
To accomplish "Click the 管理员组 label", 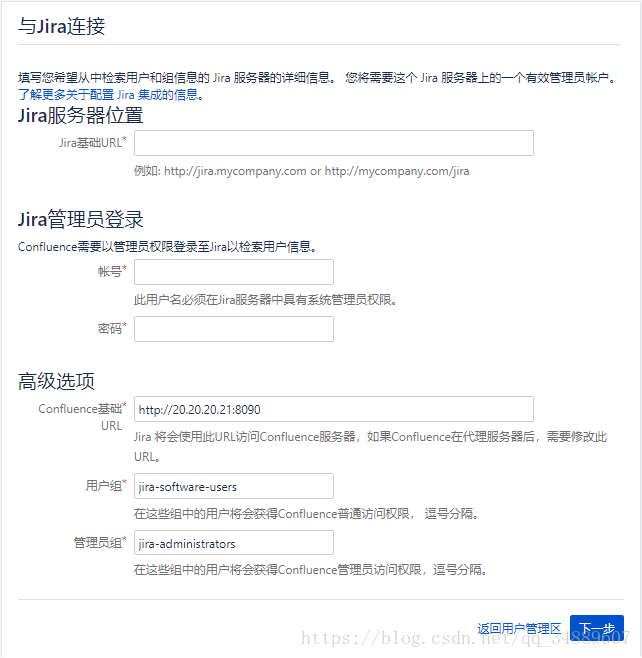I will pos(100,543).
